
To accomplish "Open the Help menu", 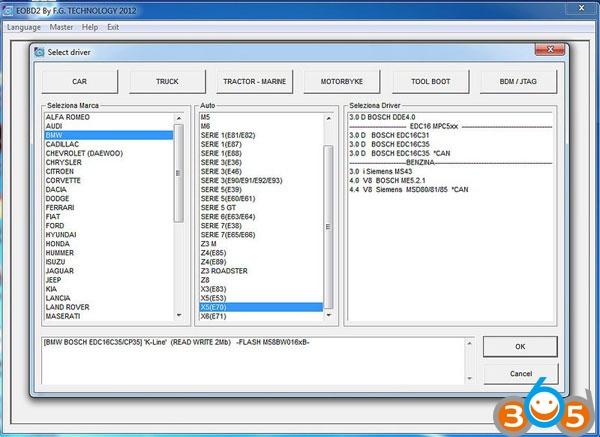I will click(x=90, y=27).
